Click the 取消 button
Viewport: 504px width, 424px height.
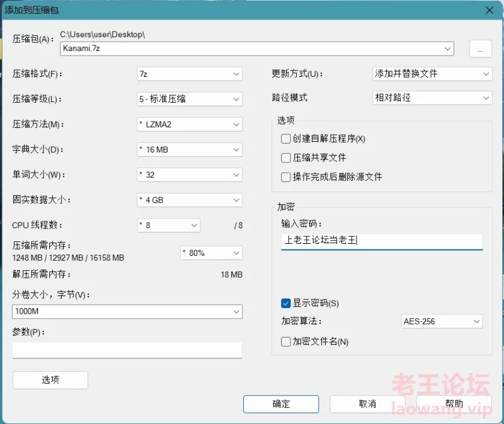[367, 404]
